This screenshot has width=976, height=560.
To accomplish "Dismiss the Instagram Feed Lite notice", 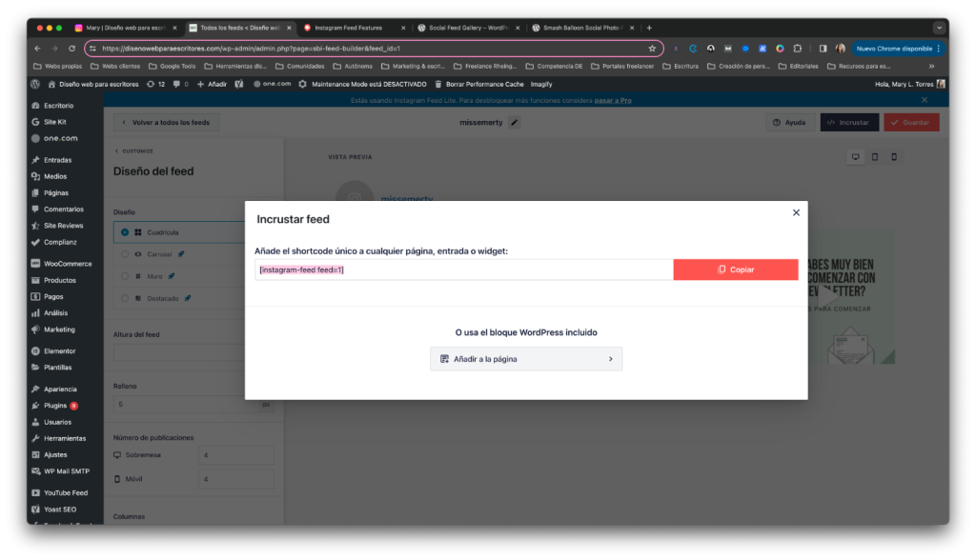I will click(x=924, y=99).
